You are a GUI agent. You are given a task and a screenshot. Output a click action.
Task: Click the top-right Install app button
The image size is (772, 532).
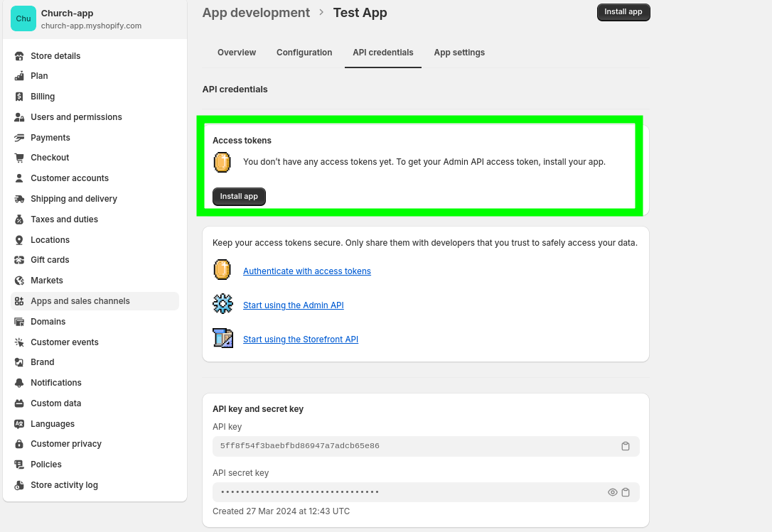pyautogui.click(x=623, y=12)
